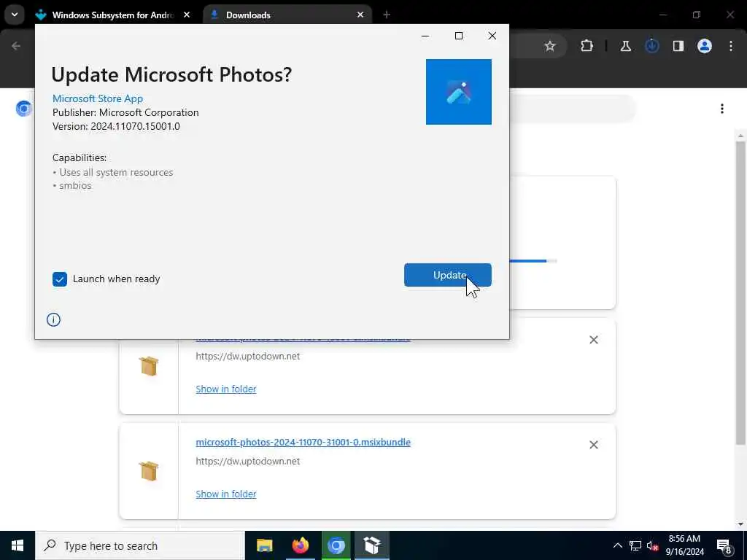The width and height of the screenshot is (747, 560).
Task: Open Firefox from the taskbar
Action: pyautogui.click(x=300, y=545)
